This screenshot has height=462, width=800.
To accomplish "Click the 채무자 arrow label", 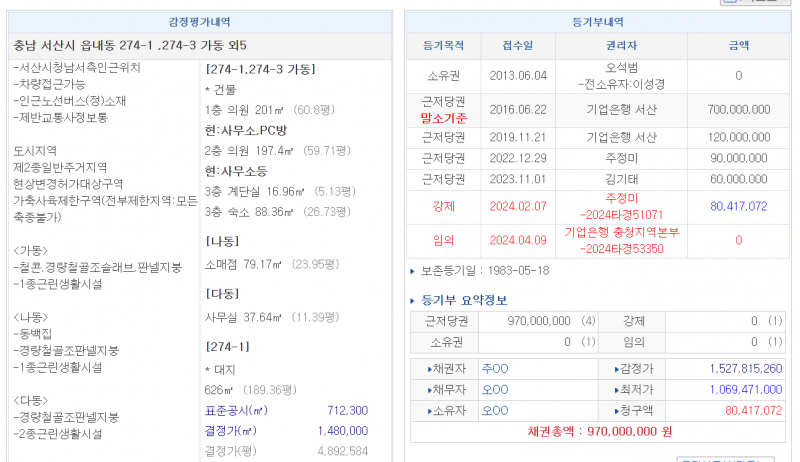I will [x=444, y=389].
